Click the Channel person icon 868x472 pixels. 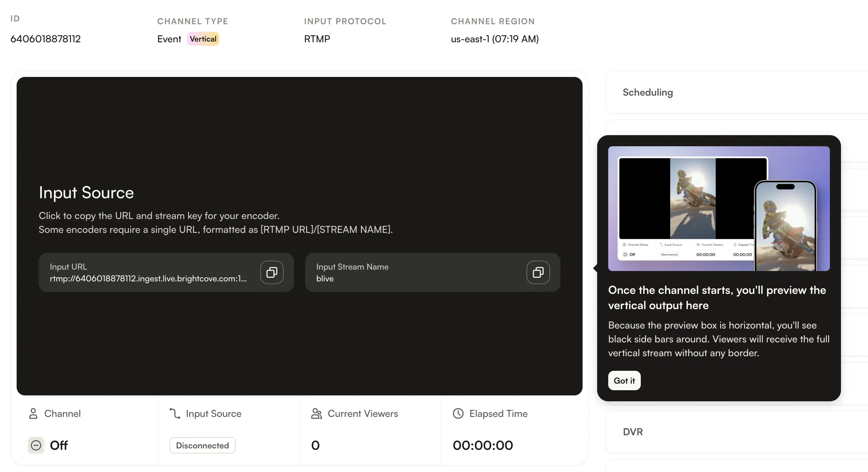33,413
